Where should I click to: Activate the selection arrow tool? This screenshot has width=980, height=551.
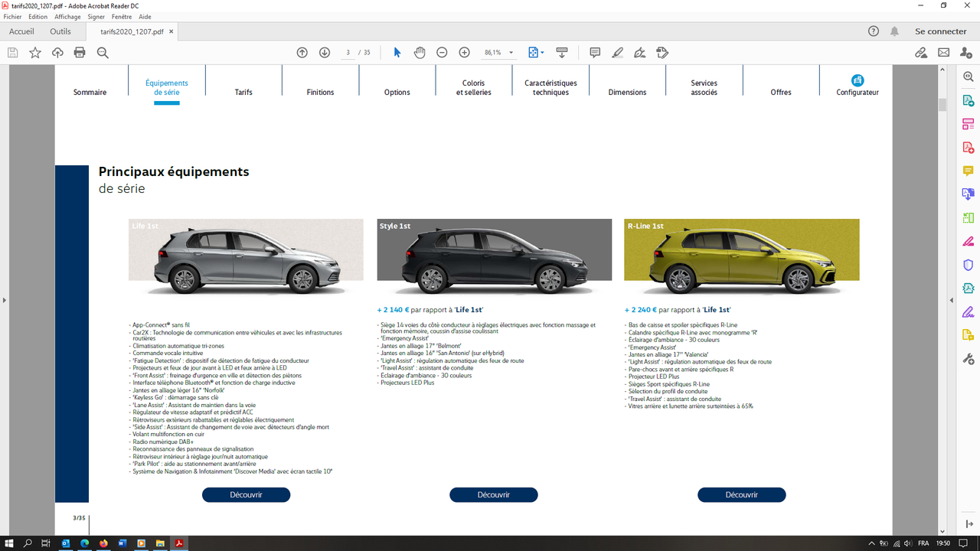point(397,53)
